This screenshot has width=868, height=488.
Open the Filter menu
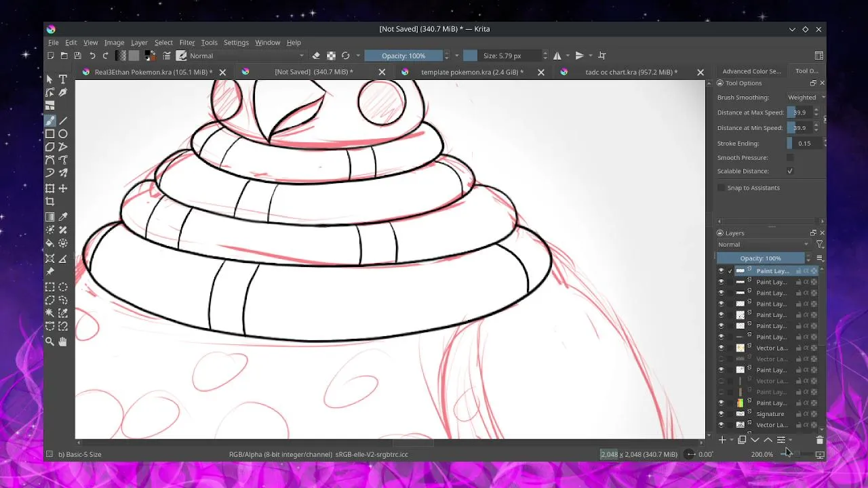click(187, 42)
